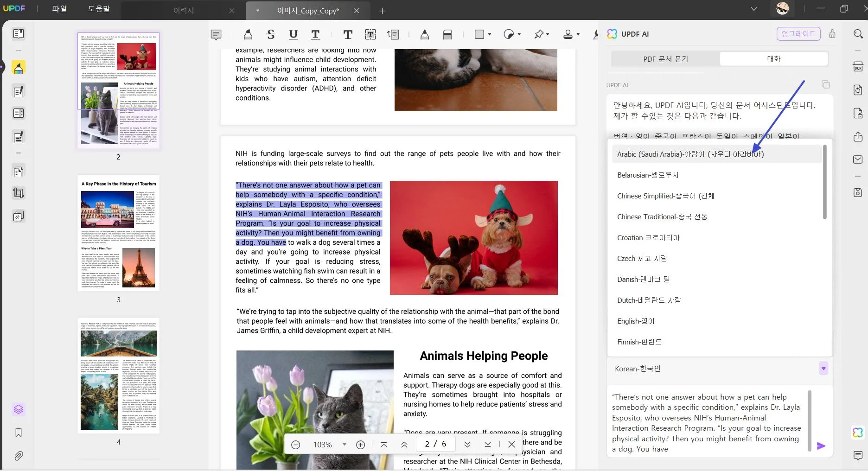
Task: Open the share/export icon in right sidebar
Action: tap(858, 137)
